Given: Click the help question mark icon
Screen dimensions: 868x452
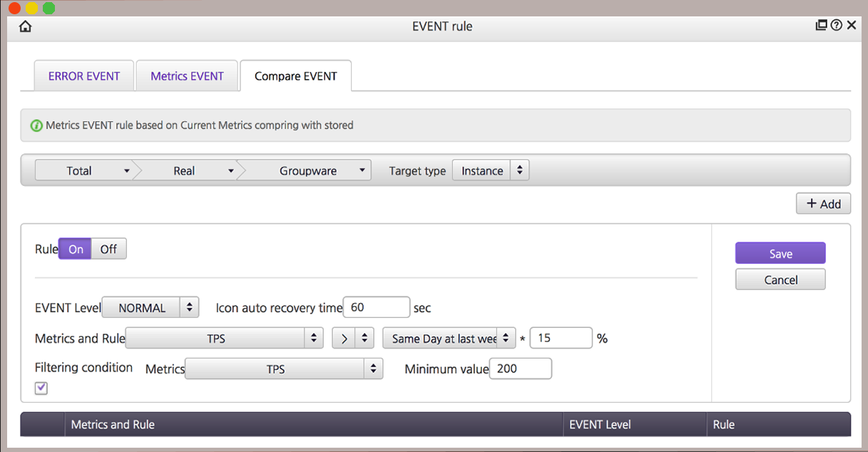Looking at the screenshot, I should pos(837,26).
